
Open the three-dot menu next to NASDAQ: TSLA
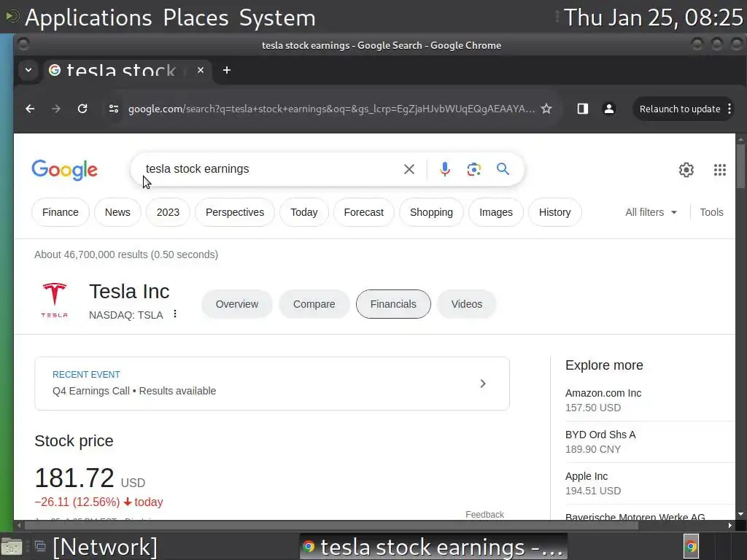click(175, 314)
